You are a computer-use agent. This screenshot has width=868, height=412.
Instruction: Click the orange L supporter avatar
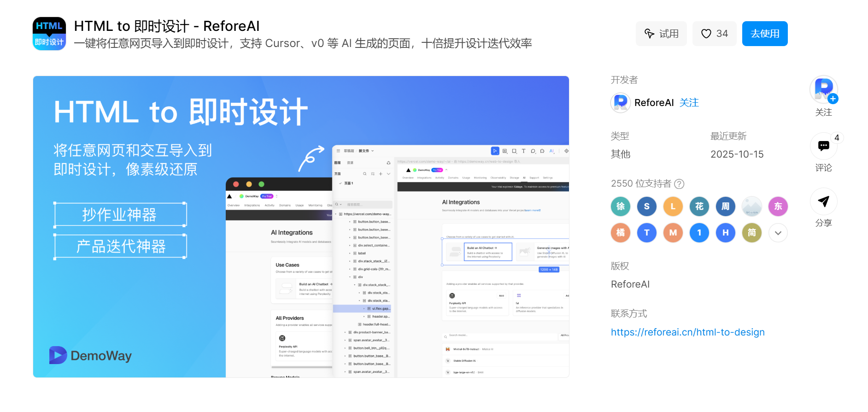(x=673, y=206)
